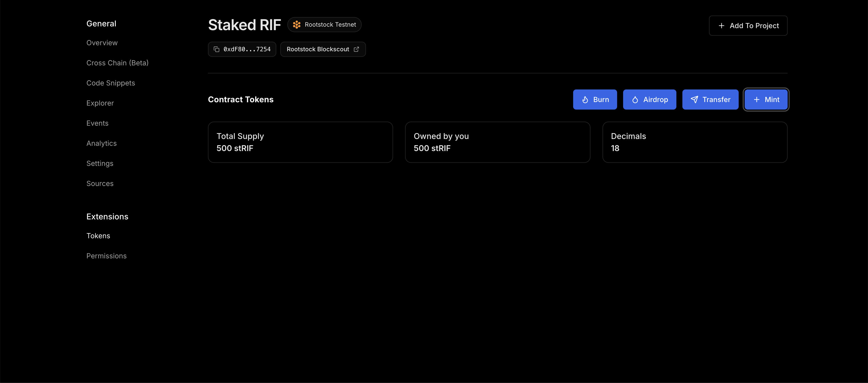868x383 pixels.
Task: Open contract Settings from sidebar
Action: pos(100,164)
